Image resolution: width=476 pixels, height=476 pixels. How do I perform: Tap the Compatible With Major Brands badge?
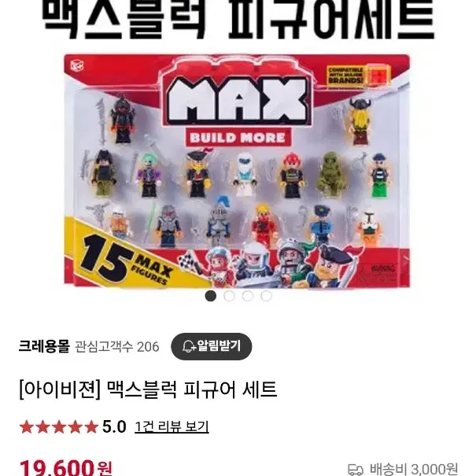358,76
